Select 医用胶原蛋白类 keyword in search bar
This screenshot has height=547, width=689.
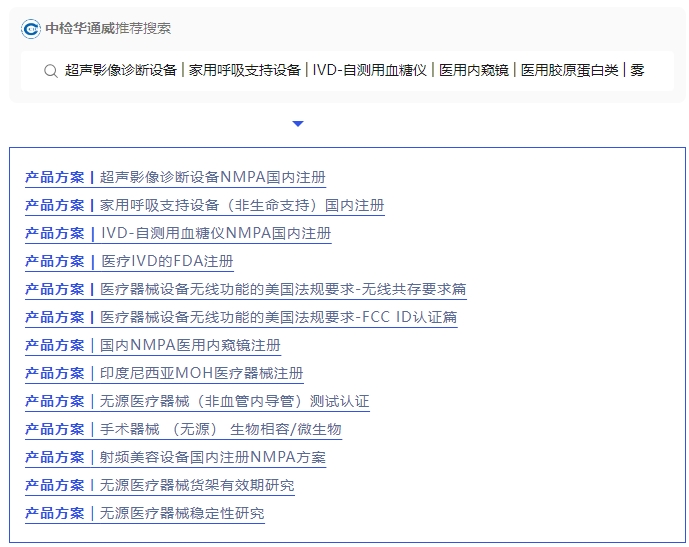(x=569, y=71)
